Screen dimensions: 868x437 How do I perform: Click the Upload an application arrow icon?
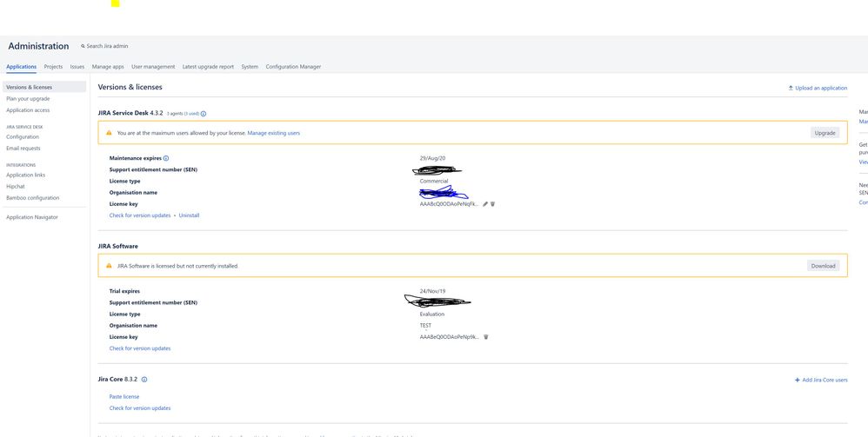[x=791, y=88]
